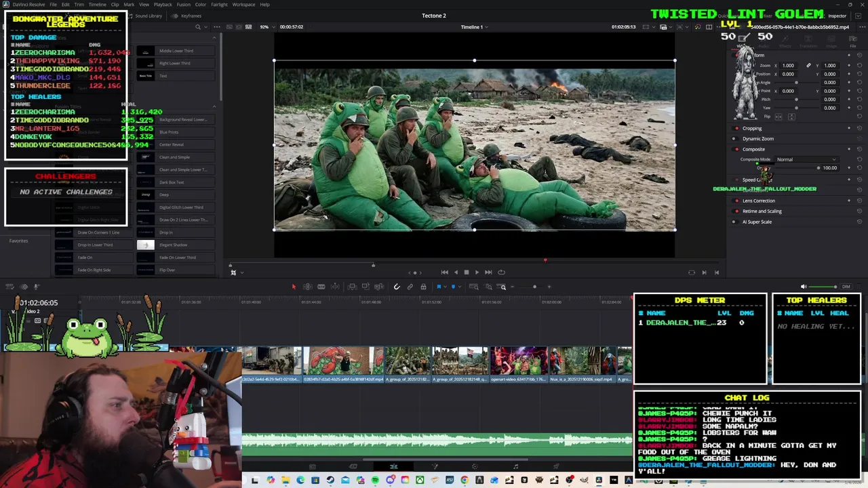Add a blue marker to timeline

pyautogui.click(x=453, y=287)
